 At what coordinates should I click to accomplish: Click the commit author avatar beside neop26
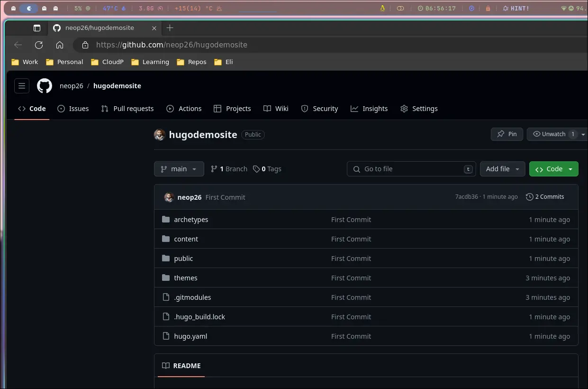coord(169,197)
